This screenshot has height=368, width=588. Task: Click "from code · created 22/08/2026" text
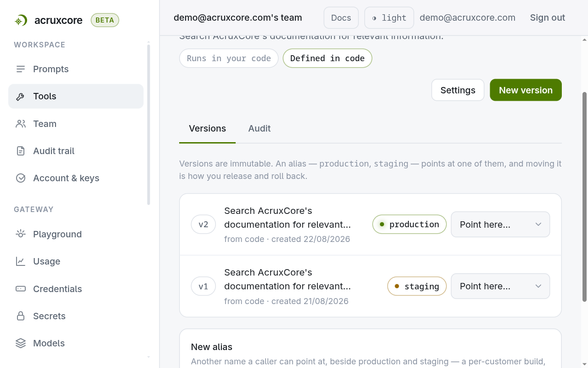[x=287, y=239]
